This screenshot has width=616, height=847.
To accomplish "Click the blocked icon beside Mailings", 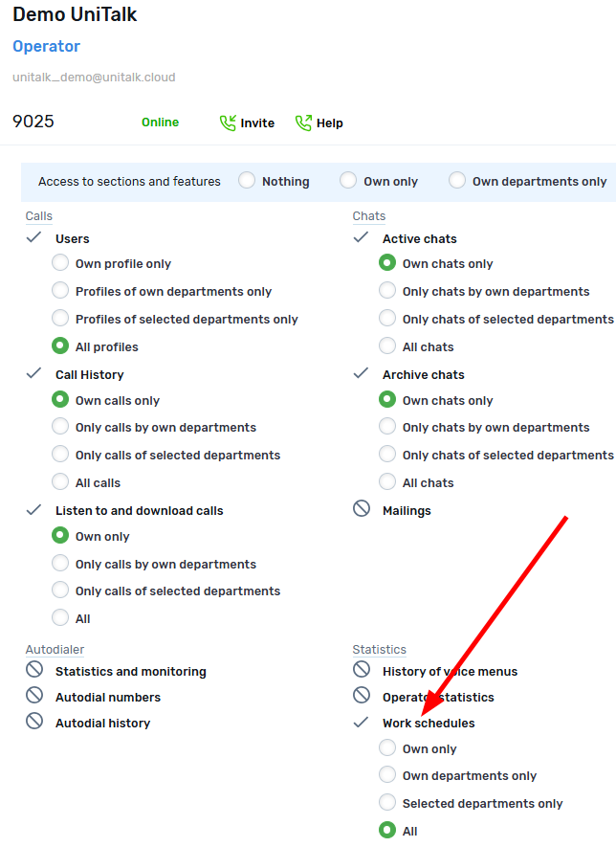I will pyautogui.click(x=362, y=510).
